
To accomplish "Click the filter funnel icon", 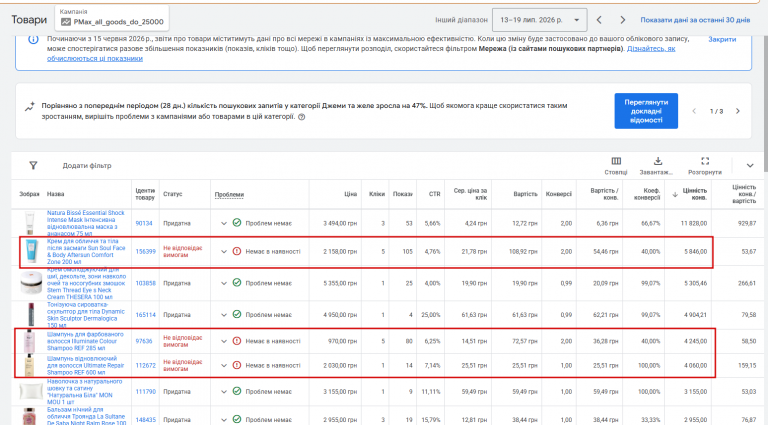I will click(33, 165).
